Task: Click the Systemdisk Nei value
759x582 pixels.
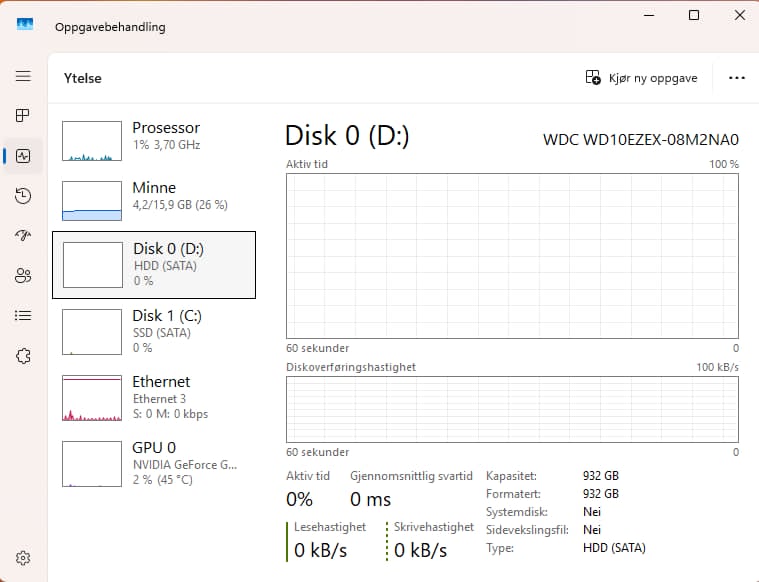Action: click(592, 512)
